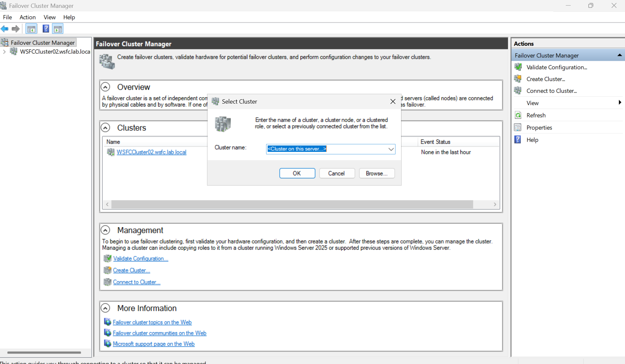Click the Browse button in Select Cluster dialog
The height and width of the screenshot is (364, 625).
tap(376, 173)
